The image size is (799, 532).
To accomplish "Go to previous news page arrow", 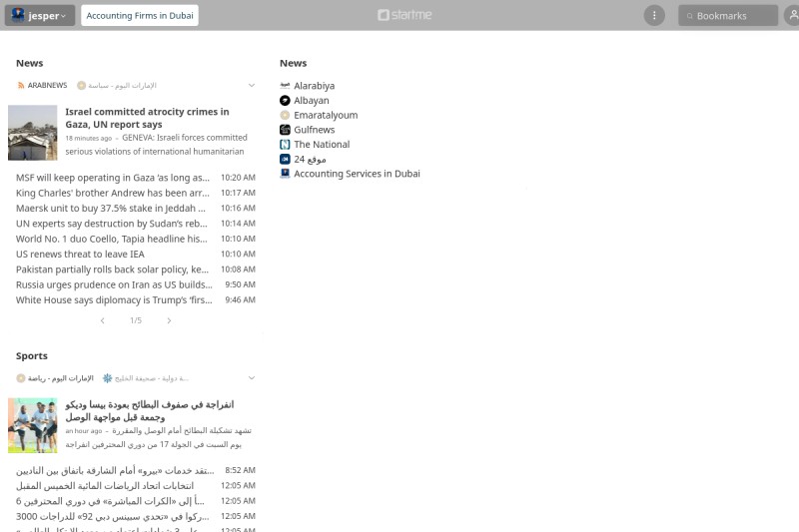I will [103, 320].
